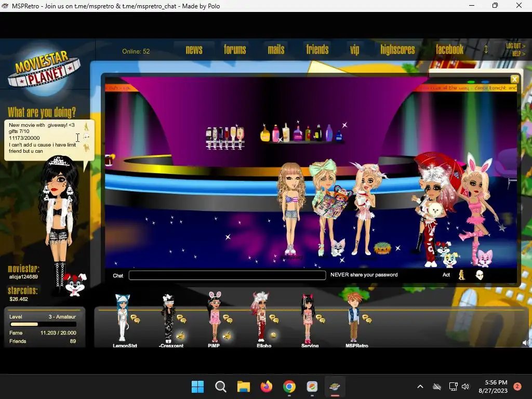Open the mails section
The width and height of the screenshot is (532, 399).
pos(276,50)
